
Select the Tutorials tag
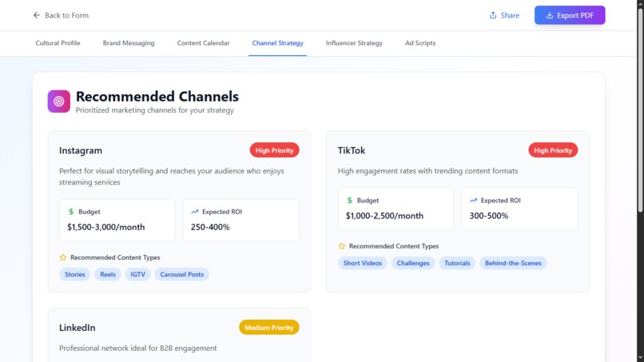(457, 263)
